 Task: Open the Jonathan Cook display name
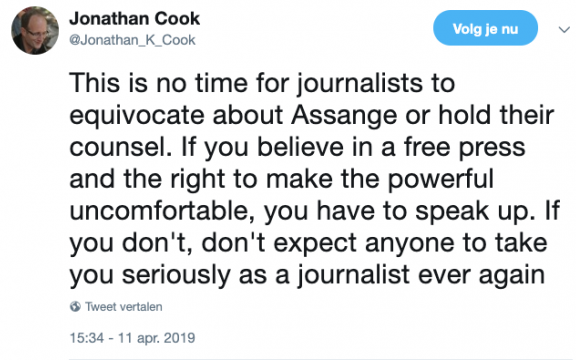tap(134, 19)
